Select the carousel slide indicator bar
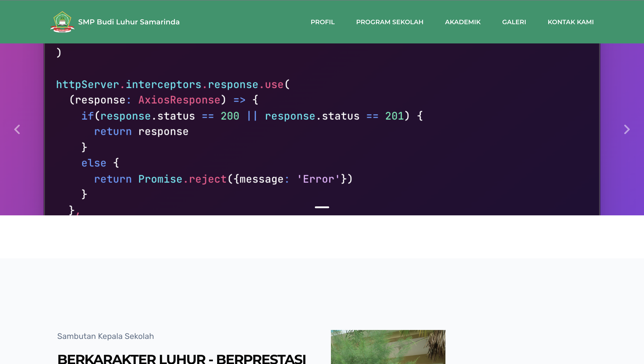The width and height of the screenshot is (644, 364). [x=322, y=207]
